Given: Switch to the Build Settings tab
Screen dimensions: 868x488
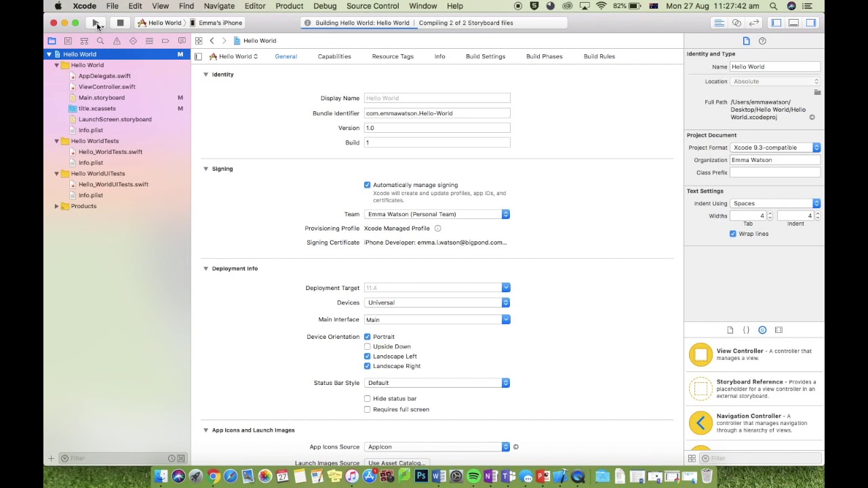Looking at the screenshot, I should click(x=486, y=56).
